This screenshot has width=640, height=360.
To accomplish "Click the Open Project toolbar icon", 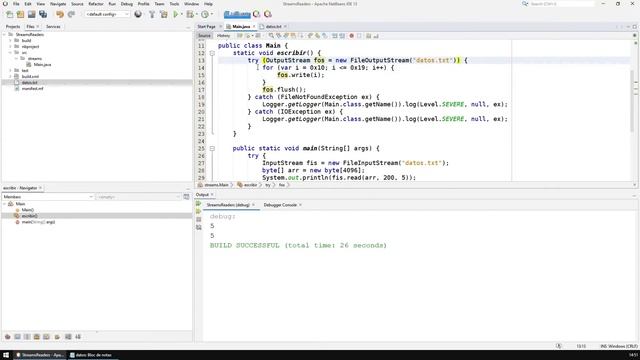I will pos(31,14).
